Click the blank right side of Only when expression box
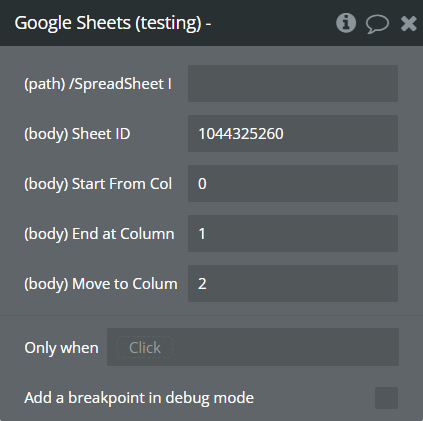The width and height of the screenshot is (423, 421). pyautogui.click(x=287, y=347)
